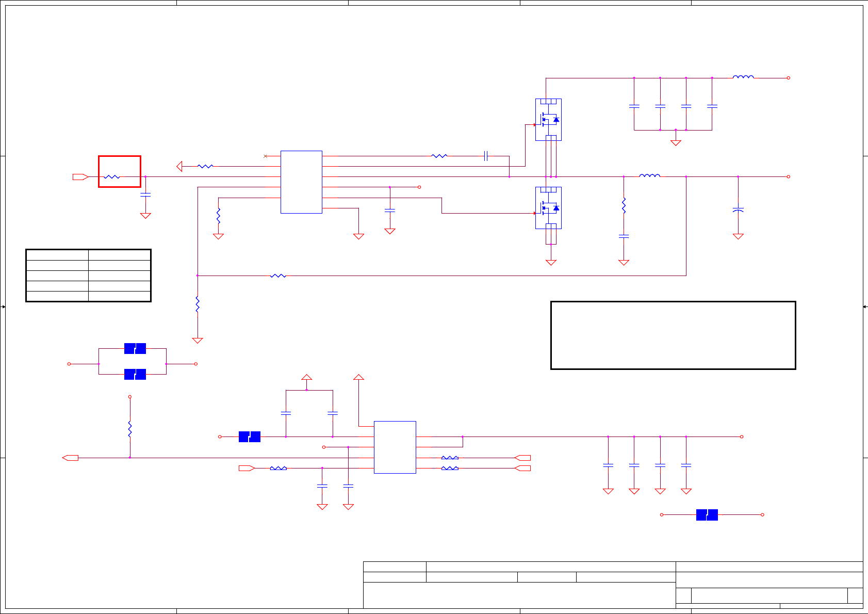Select the lower series component right of lower IC
Viewport: 868px width, 614px height.
[x=450, y=468]
